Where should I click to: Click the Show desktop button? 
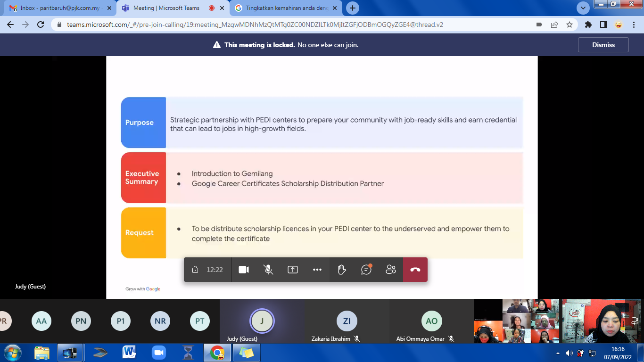640,353
